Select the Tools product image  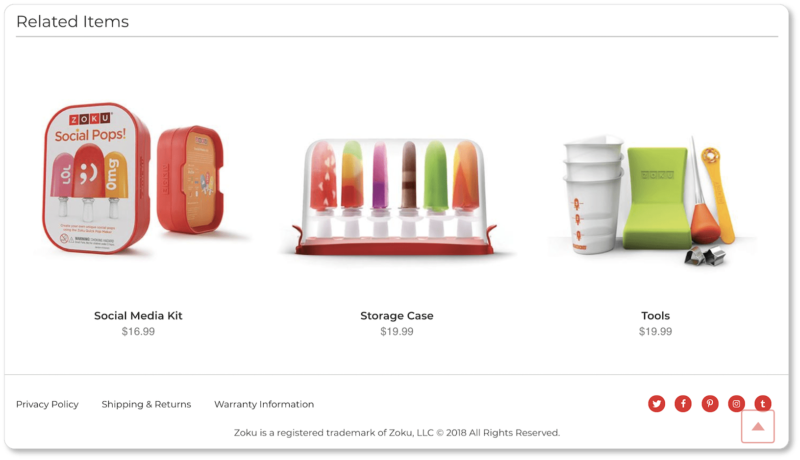[x=655, y=200]
